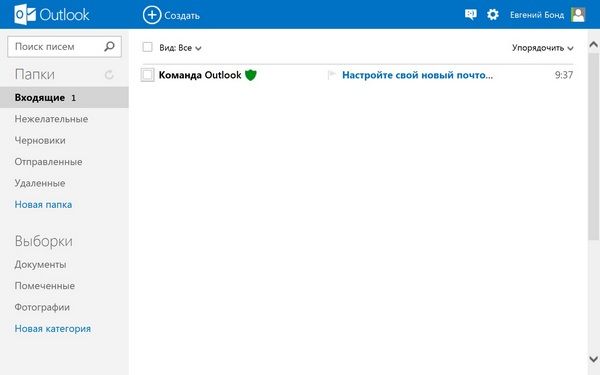
Task: Click the Создать button label
Action: coord(182,16)
